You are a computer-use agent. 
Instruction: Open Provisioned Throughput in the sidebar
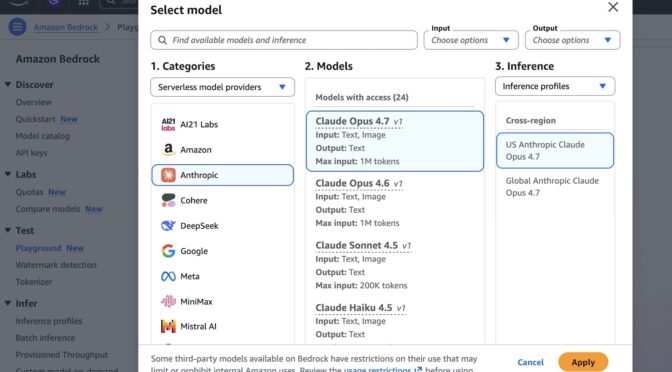point(62,354)
